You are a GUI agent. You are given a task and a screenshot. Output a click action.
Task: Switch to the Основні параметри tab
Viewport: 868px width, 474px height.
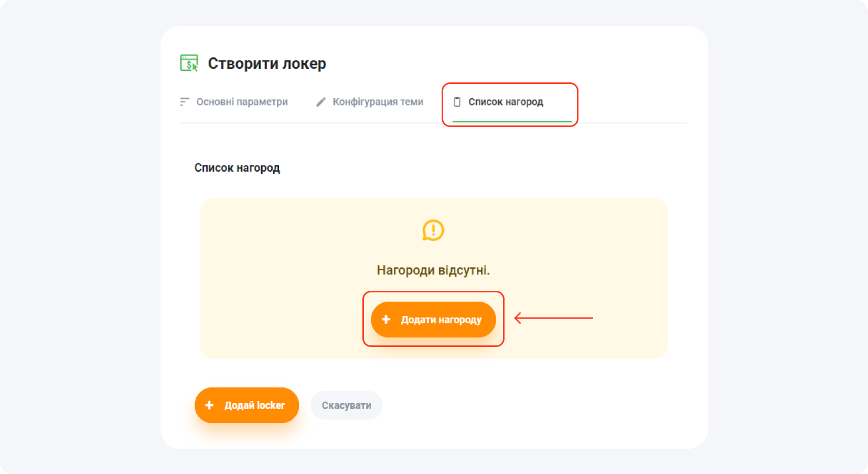pyautogui.click(x=242, y=102)
